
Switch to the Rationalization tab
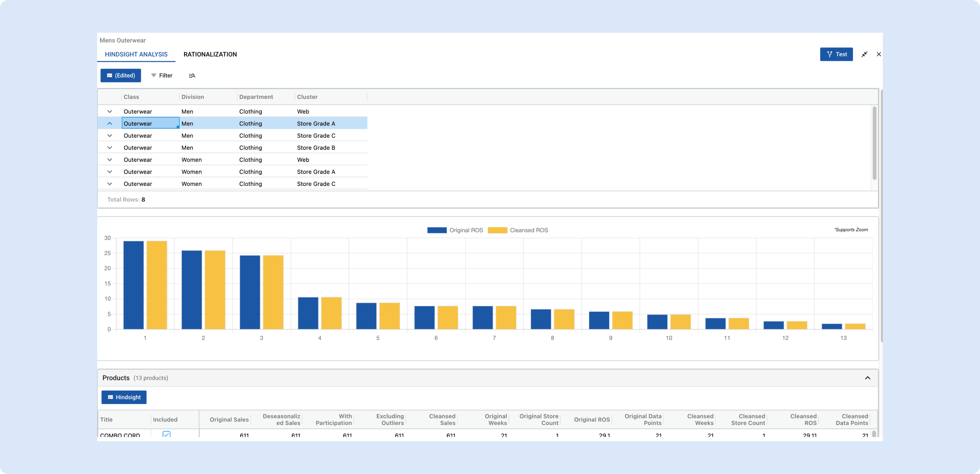(210, 54)
